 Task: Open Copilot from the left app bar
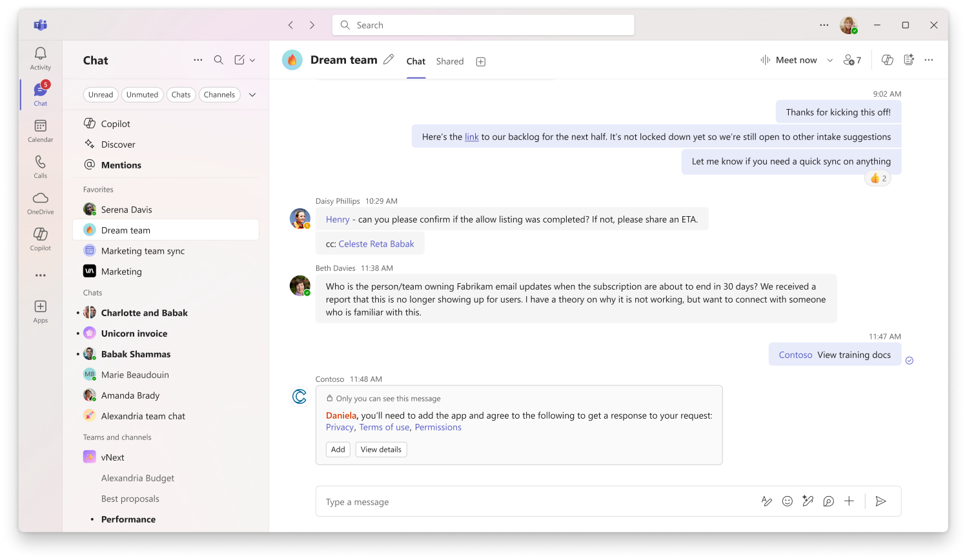(41, 239)
